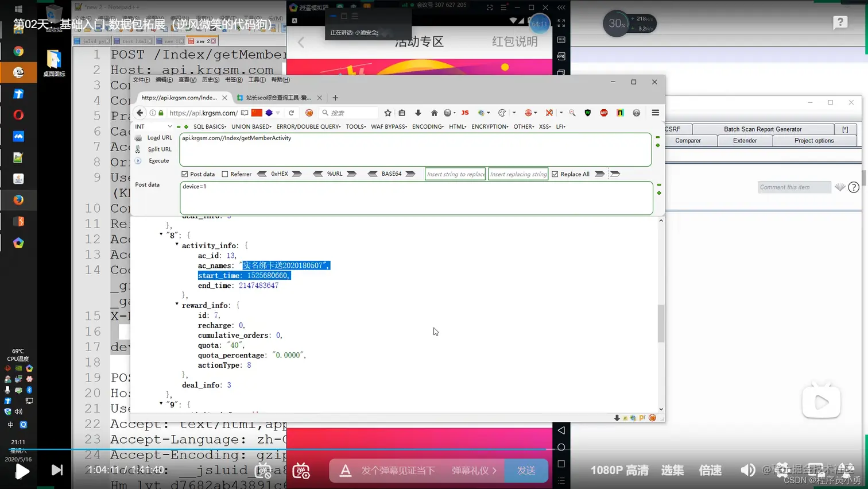
Task: Click the Firefox 搜索 search box
Action: [348, 113]
